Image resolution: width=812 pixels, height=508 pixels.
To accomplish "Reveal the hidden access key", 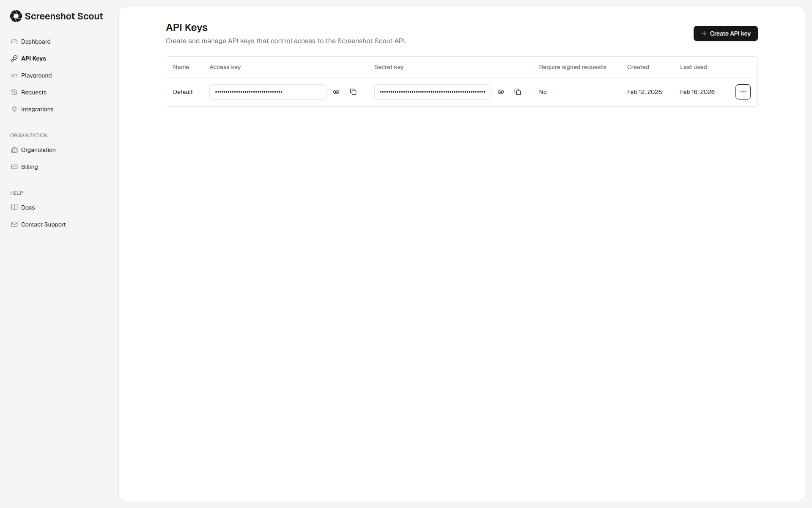I will coord(336,92).
